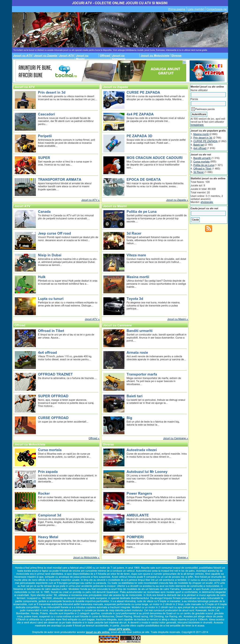This screenshot has width=240, height=644.
Task: Click the Cauta jocuri search field
Action: pos(208,213)
